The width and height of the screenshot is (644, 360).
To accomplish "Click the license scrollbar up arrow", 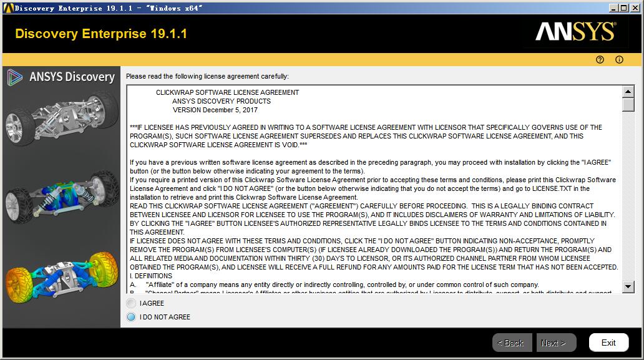I will [628, 92].
